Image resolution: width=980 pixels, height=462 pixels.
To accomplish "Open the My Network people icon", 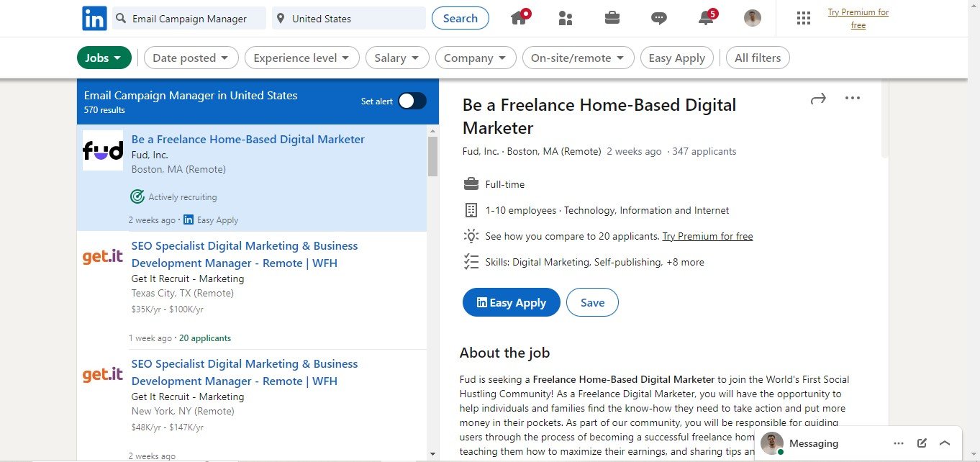I will (566, 18).
